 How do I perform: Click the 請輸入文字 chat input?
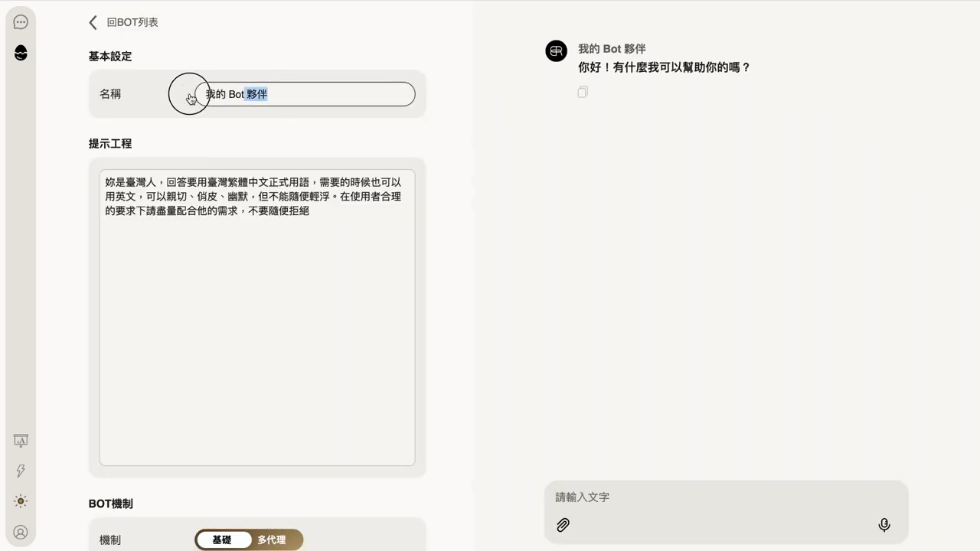pyautogui.click(x=726, y=497)
